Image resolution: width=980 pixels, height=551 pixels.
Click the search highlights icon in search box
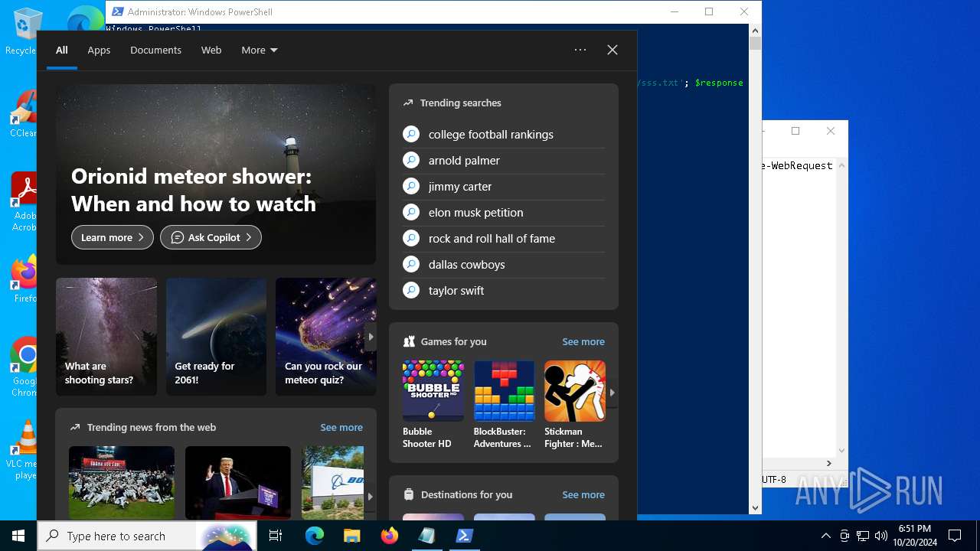226,536
